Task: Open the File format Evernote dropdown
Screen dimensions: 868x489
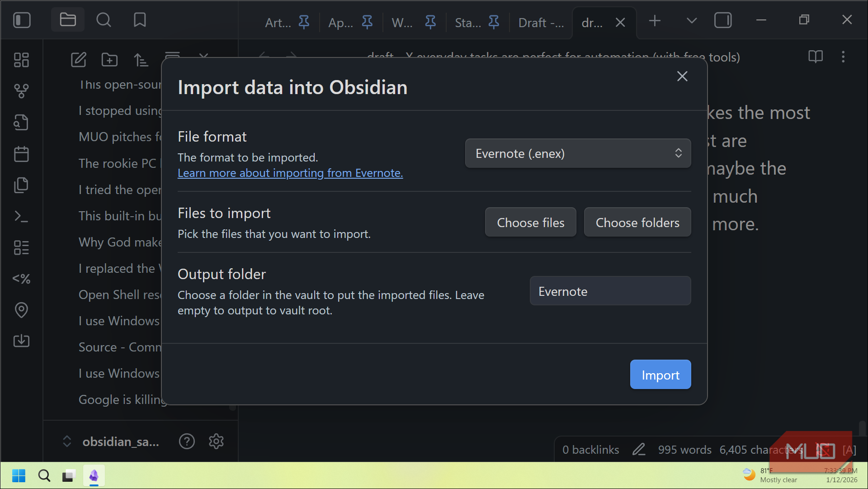Action: tap(578, 153)
